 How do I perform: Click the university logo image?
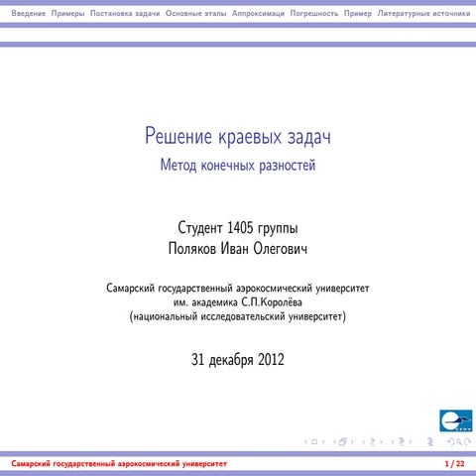pos(456,420)
